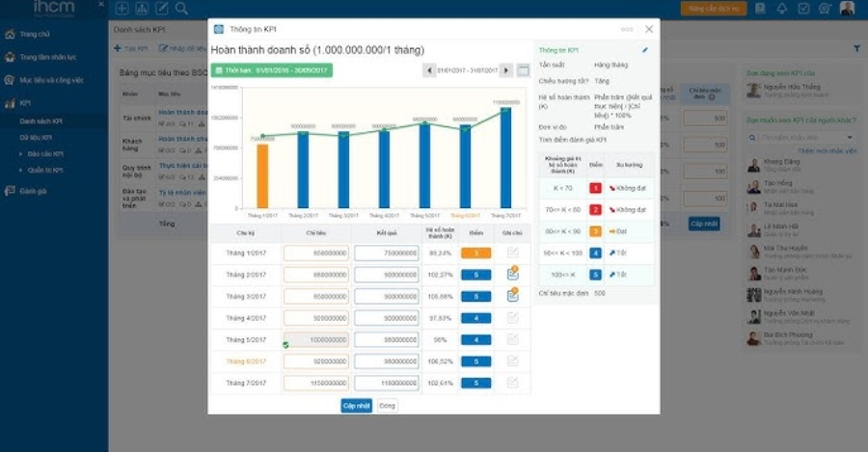Open the note icon for Tháng 3/2017
Image resolution: width=868 pixels, height=452 pixels.
pyautogui.click(x=512, y=296)
